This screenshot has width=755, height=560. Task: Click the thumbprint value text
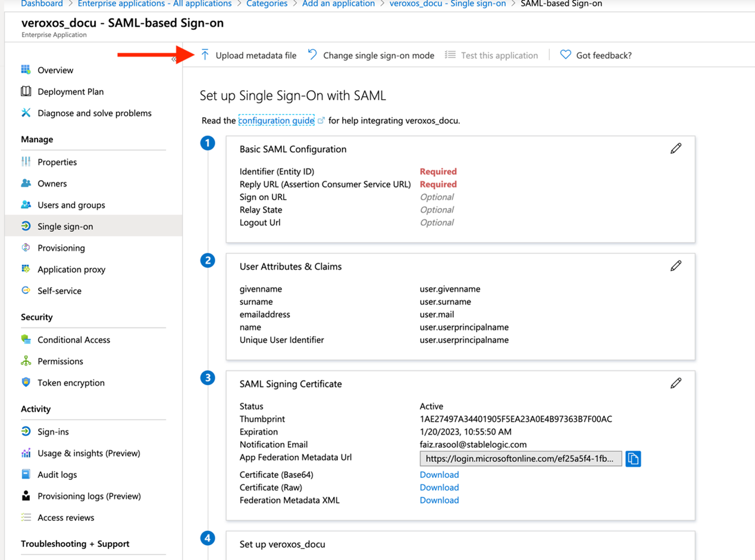pos(516,419)
